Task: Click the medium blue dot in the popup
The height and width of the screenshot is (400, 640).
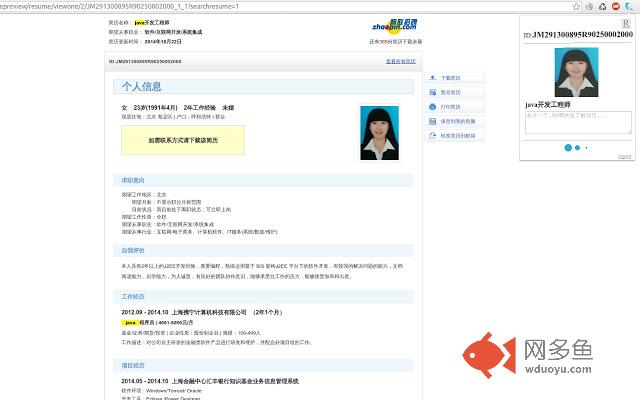Action: point(577,148)
